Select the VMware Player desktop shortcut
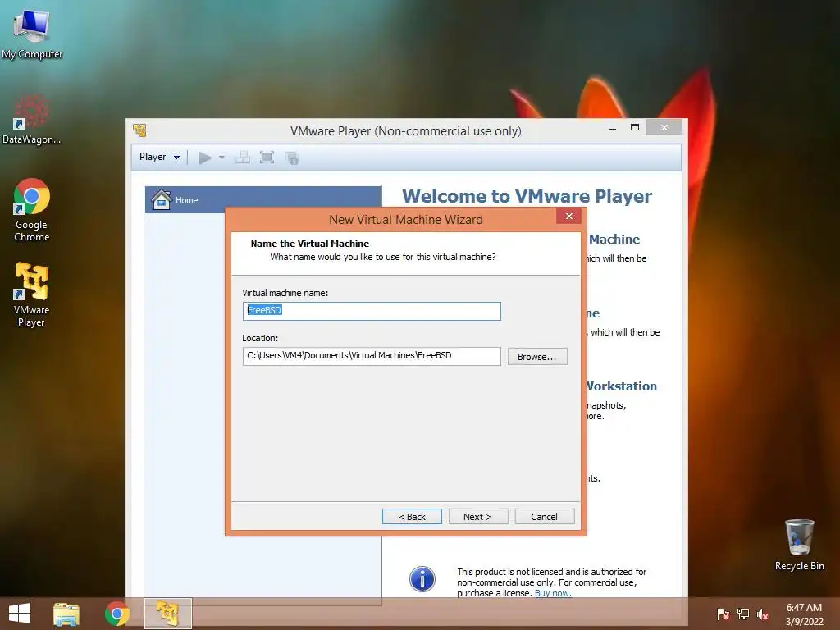The height and width of the screenshot is (630, 840). (32, 294)
